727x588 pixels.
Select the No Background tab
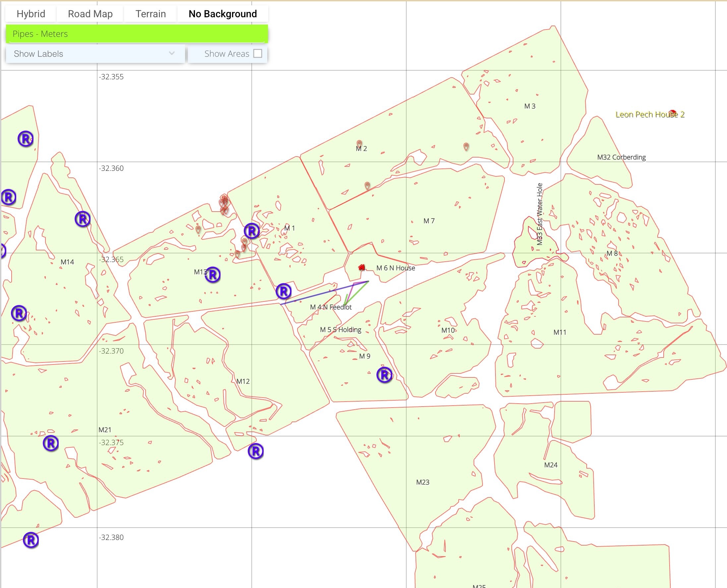(x=223, y=14)
